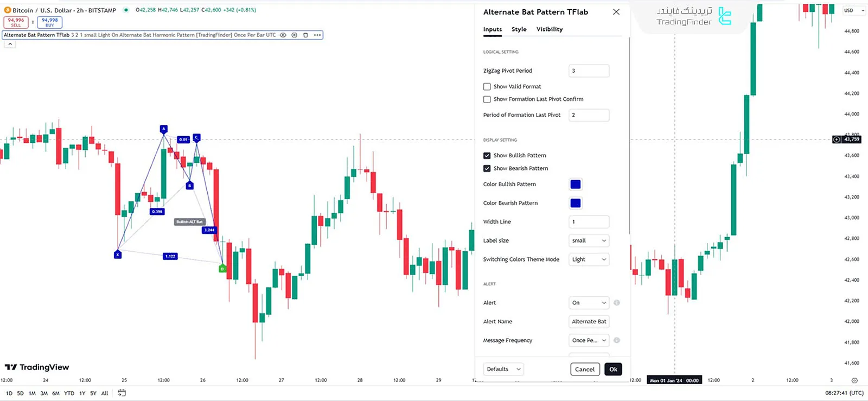
Task: Hide the indicator using the eye icon
Action: (283, 35)
